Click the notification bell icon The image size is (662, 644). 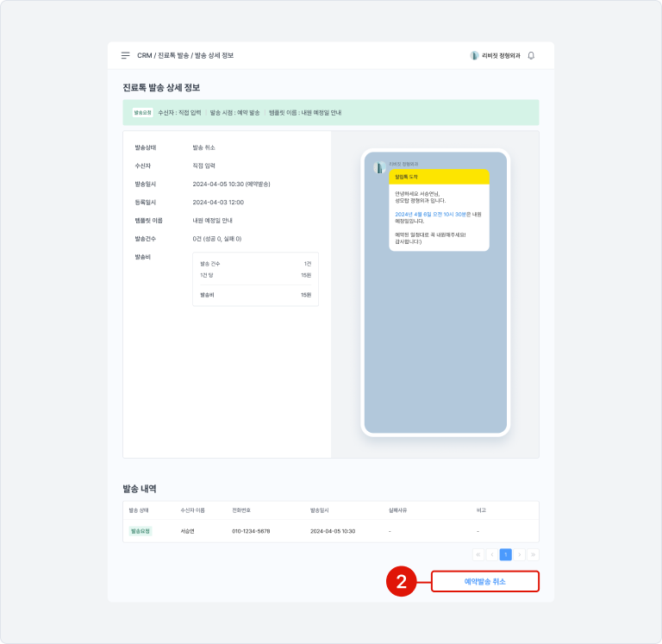531,55
